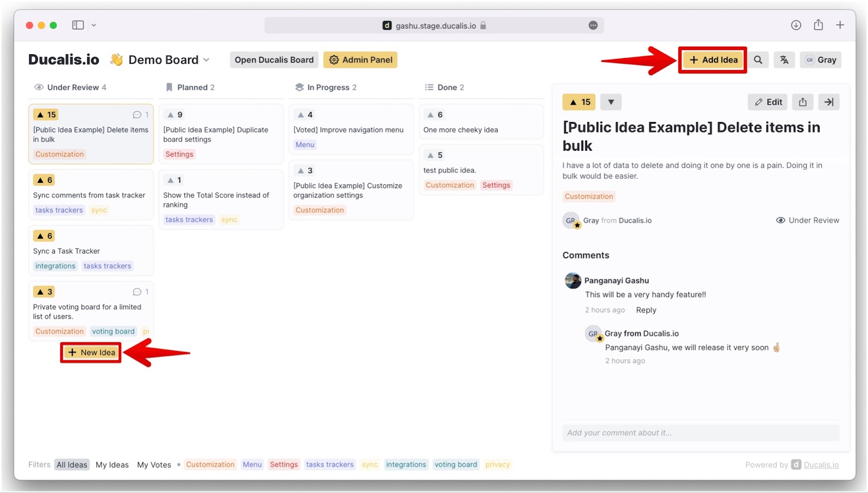Click Menu tag on Improve navigation card

click(305, 145)
